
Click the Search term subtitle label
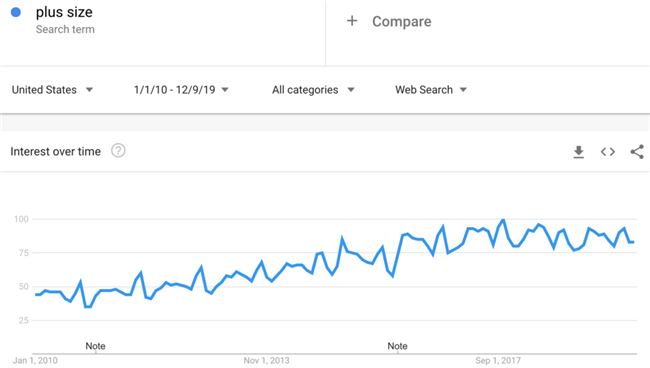(x=65, y=29)
